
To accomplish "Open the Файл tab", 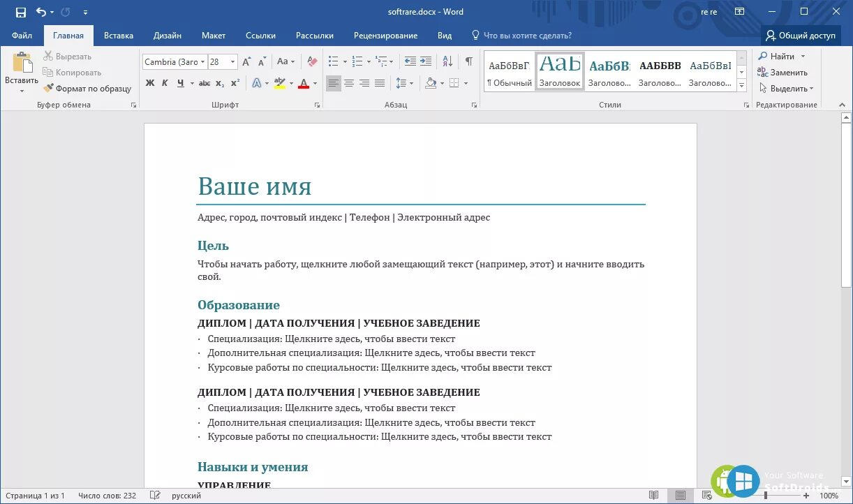I will click(22, 36).
